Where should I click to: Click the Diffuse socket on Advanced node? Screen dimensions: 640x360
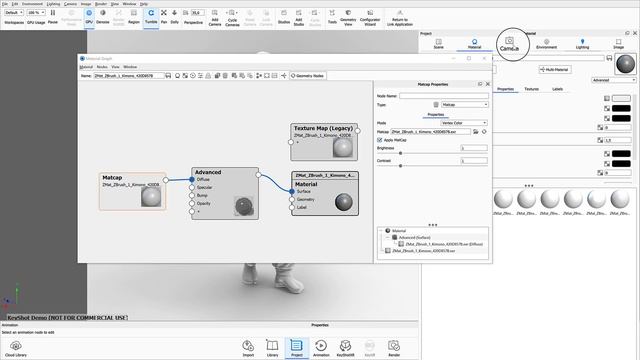192,180
